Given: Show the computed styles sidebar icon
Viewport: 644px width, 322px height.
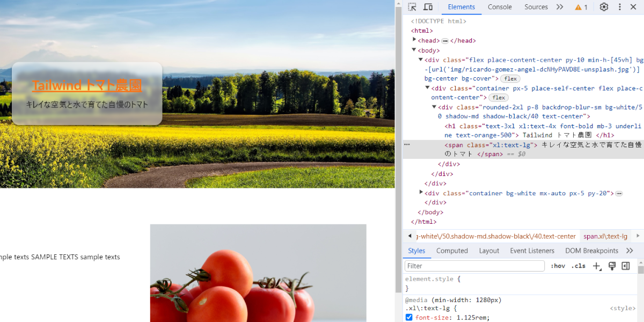Looking at the screenshot, I should pos(625,266).
